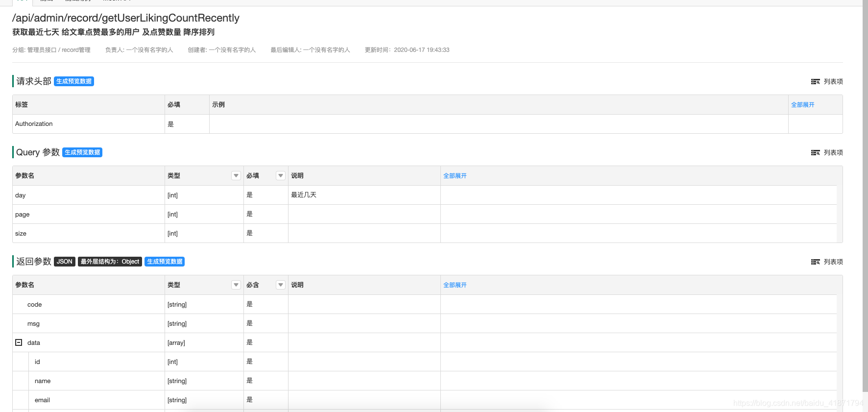This screenshot has height=412, width=868.
Task: Click the 列表项 icon in 请求头部 section
Action: tap(815, 82)
